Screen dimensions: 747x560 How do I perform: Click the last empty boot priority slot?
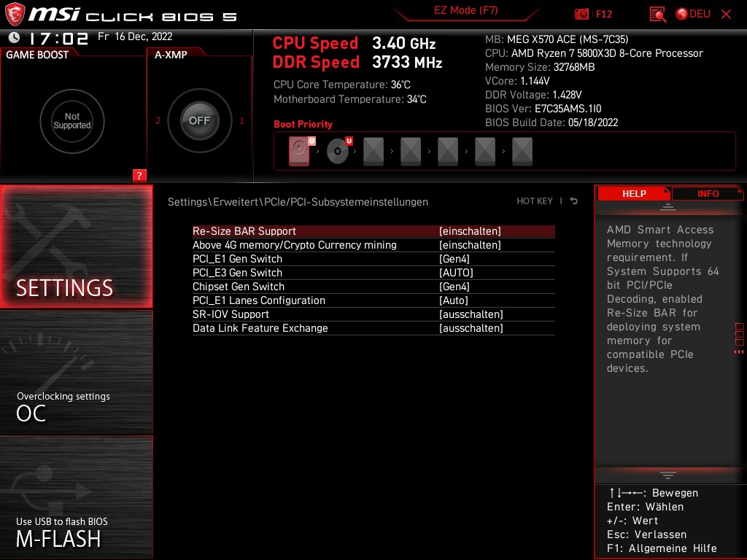coord(522,152)
